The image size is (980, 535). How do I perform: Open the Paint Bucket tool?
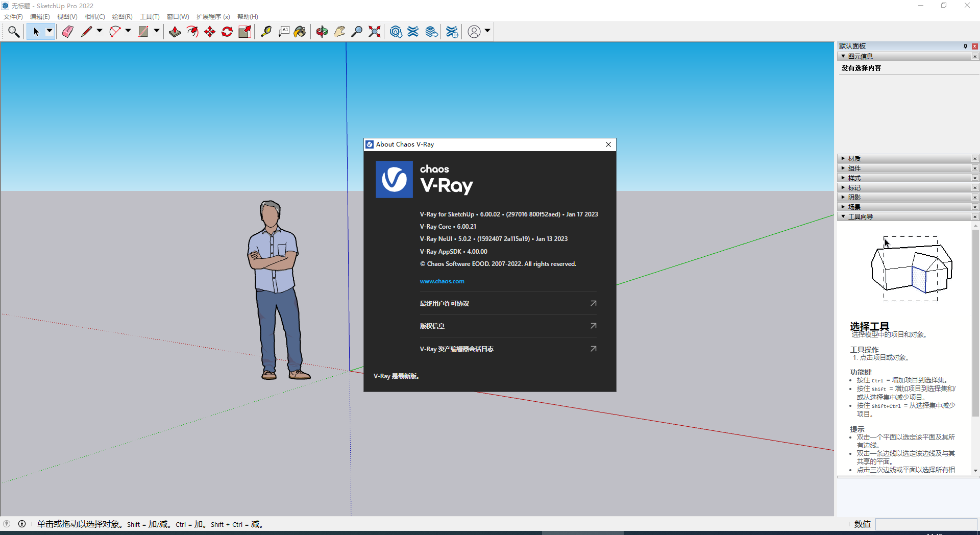[300, 31]
